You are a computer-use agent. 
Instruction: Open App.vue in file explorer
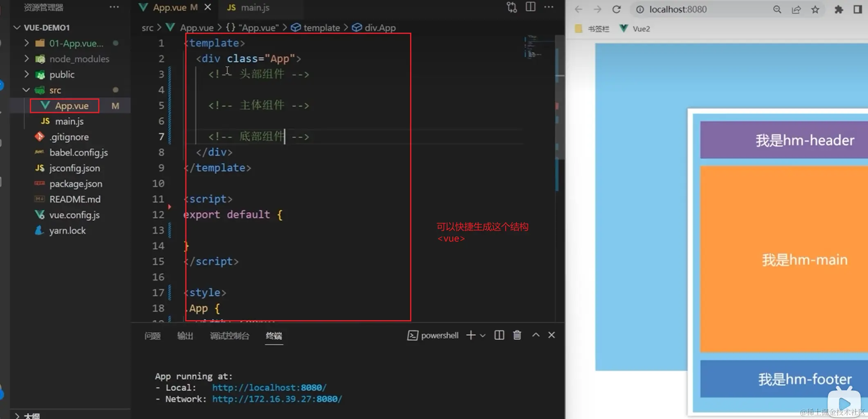[x=72, y=106]
